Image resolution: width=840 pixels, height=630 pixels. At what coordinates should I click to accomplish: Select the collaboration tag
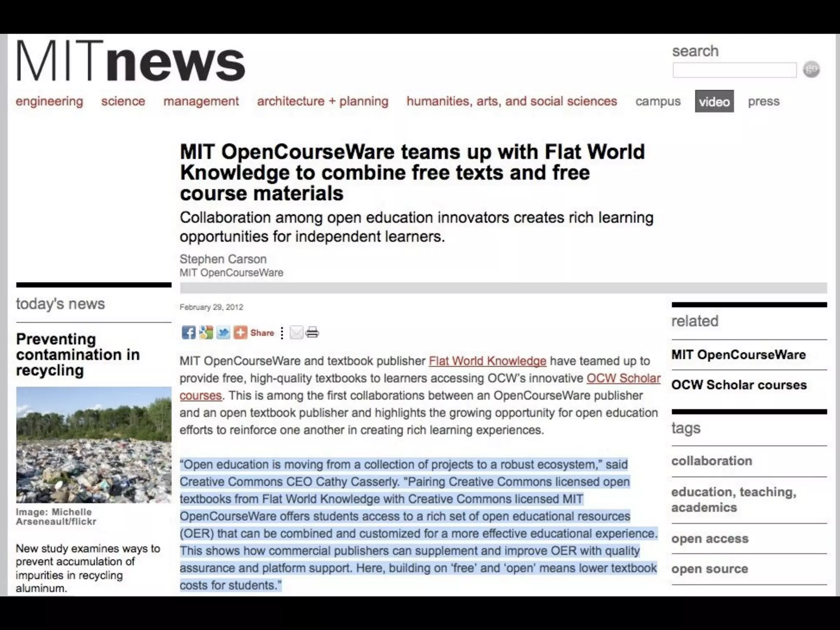(712, 461)
